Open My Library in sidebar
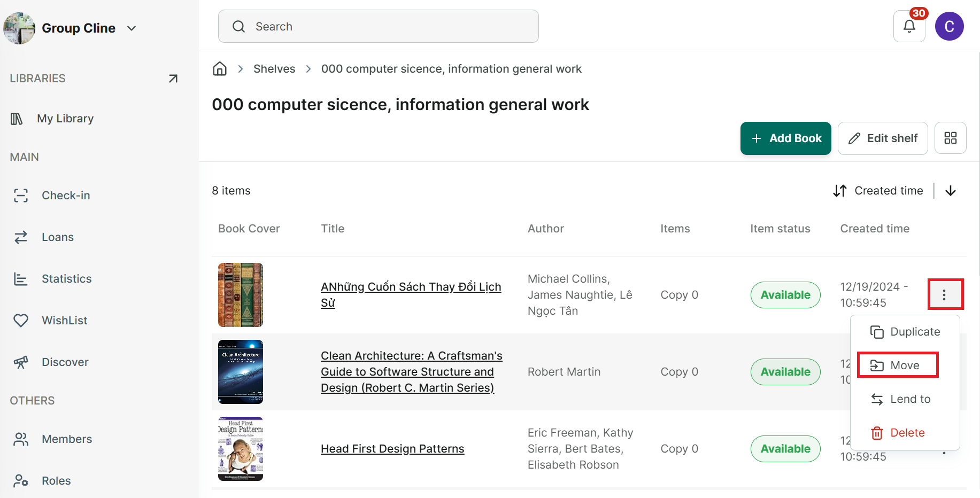The height and width of the screenshot is (498, 980). (x=65, y=119)
